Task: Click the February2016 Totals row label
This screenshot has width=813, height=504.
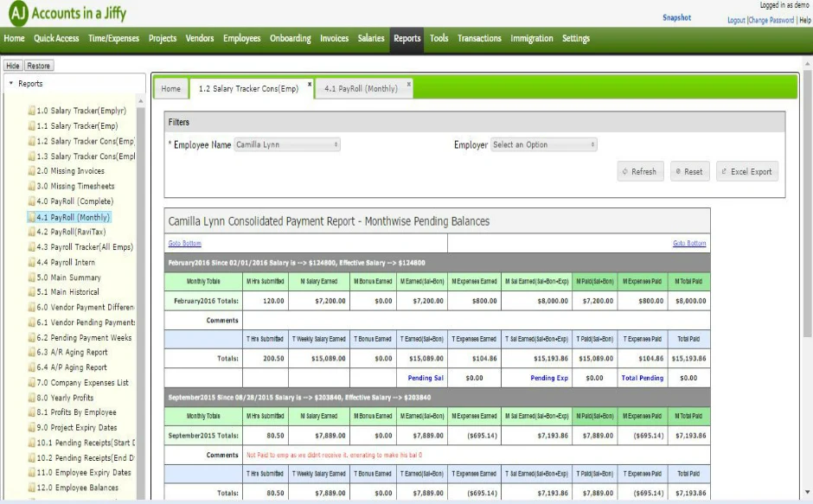Action: click(206, 301)
